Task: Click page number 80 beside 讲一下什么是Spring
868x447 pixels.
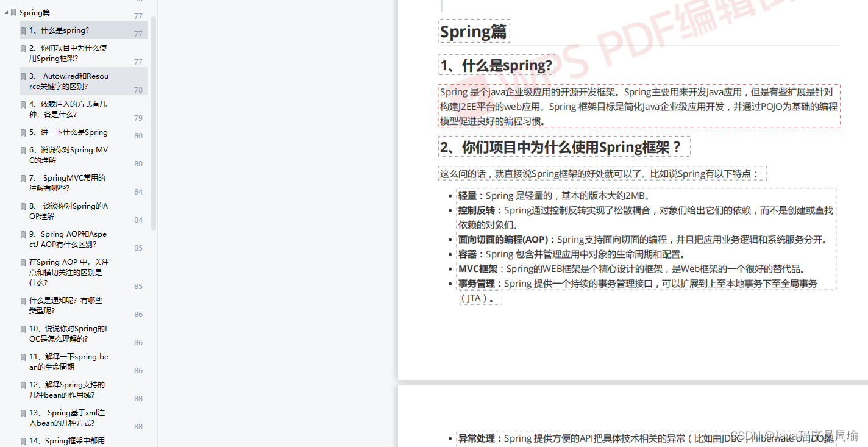Action: point(138,135)
